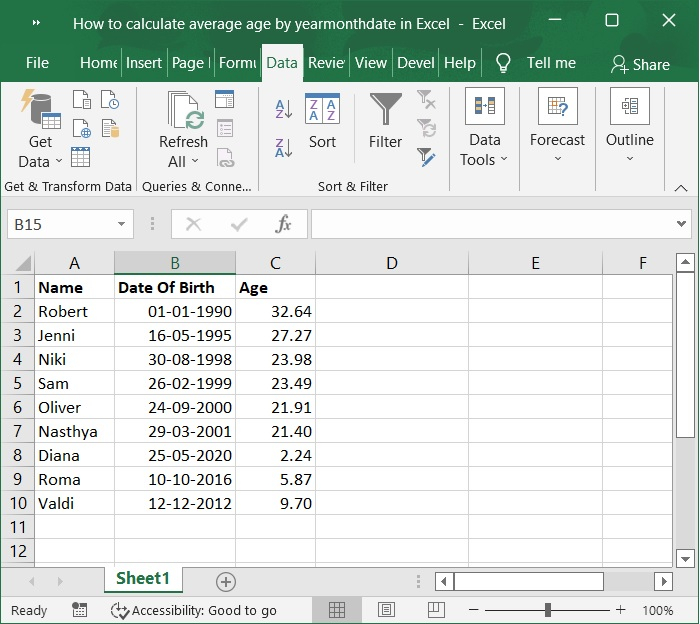Click the Advanced filter icon
Screen dimensions: 700x624
(427, 157)
